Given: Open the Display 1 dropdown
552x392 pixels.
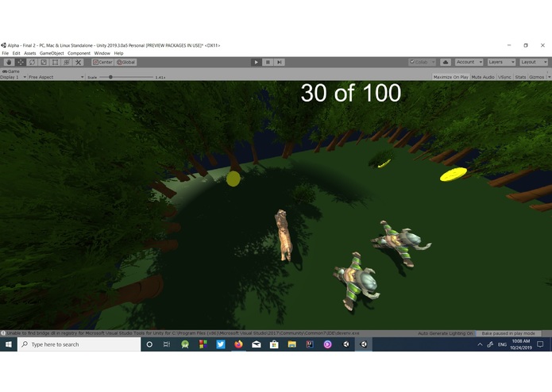Looking at the screenshot, I should point(14,77).
